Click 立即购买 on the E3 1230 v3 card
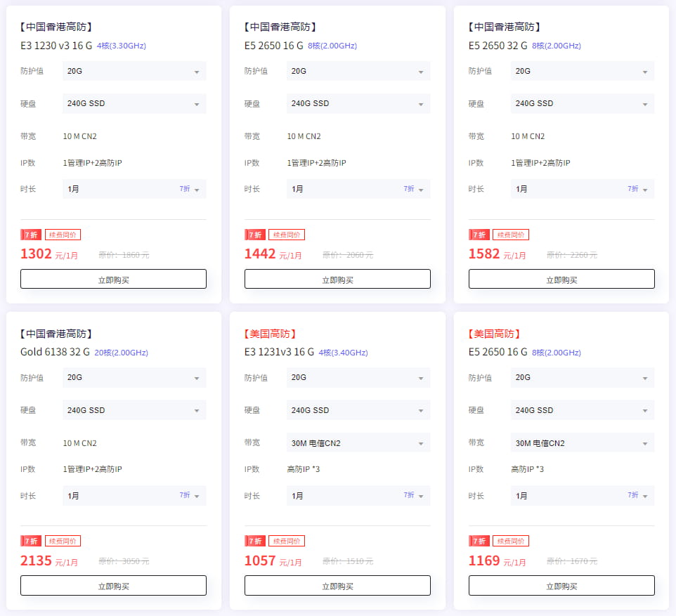676x616 pixels. point(113,278)
